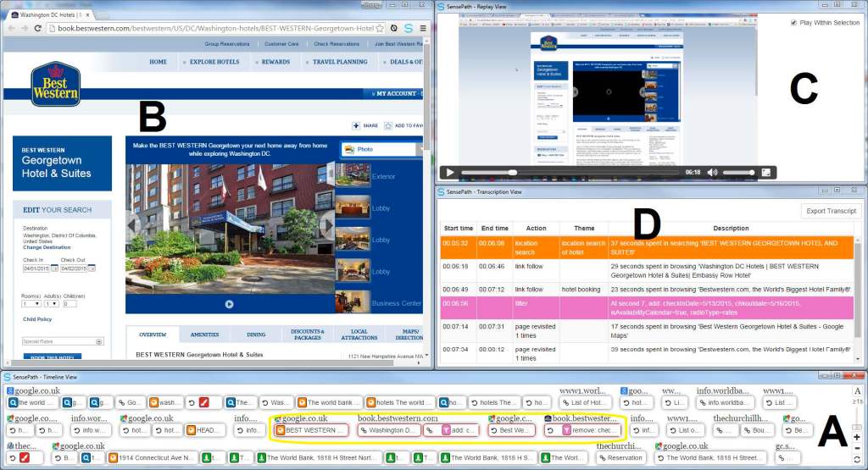Toggle the Play Within Selection checkbox
This screenshot has width=868, height=470.
793,23
